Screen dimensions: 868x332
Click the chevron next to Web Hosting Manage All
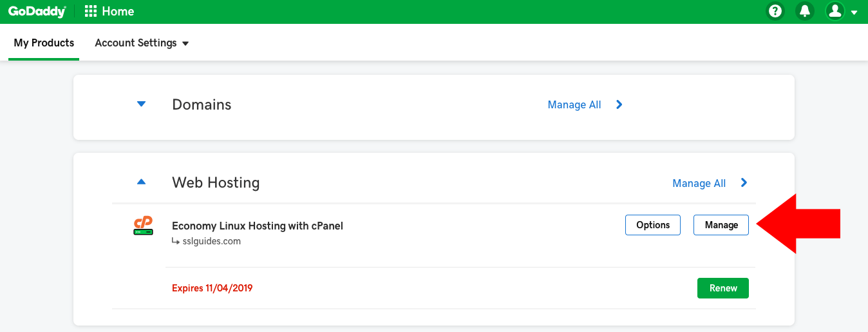(x=744, y=183)
